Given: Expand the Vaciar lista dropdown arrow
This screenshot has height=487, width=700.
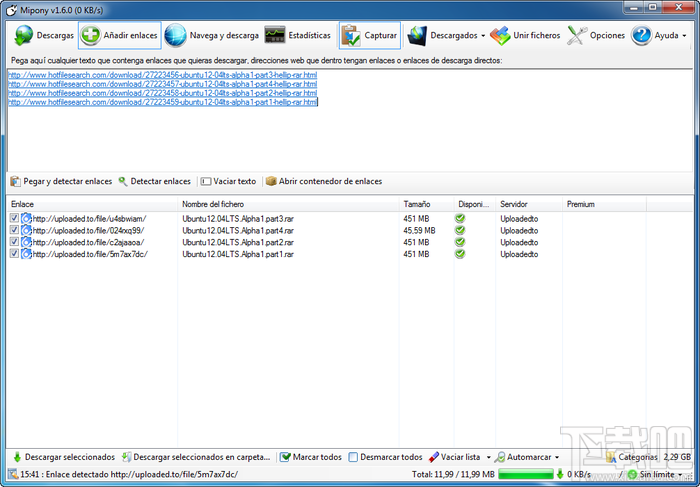Looking at the screenshot, I should [488, 457].
